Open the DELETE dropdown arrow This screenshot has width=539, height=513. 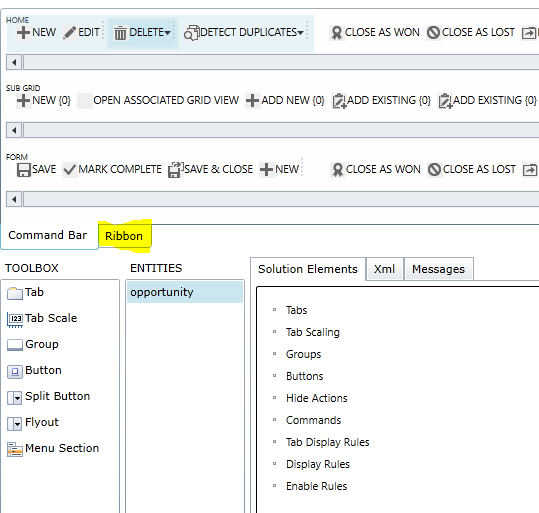tap(167, 33)
